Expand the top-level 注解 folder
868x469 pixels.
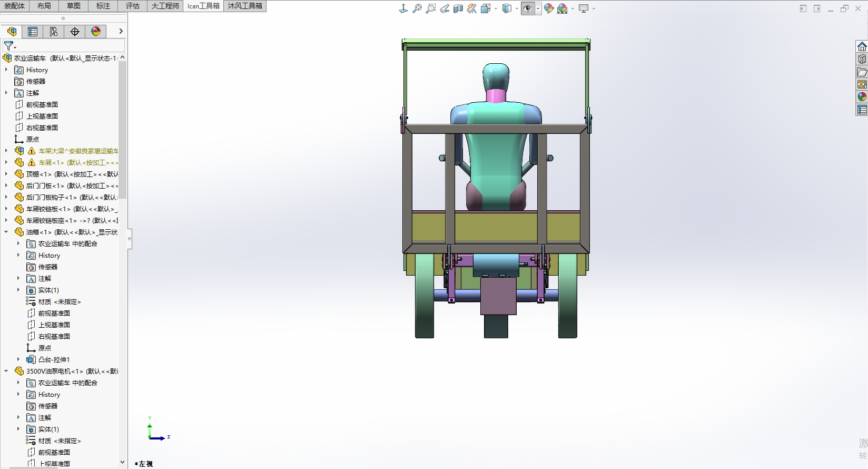coord(6,93)
